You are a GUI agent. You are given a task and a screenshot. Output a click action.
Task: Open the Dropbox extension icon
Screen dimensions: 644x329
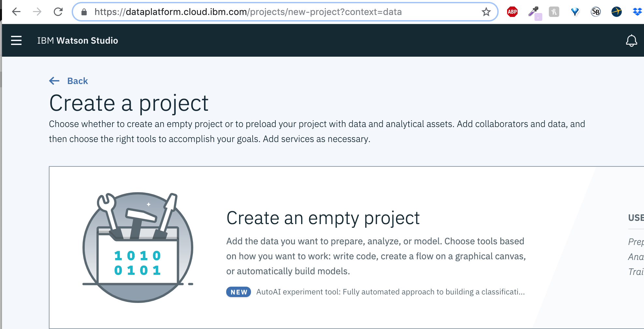tap(637, 12)
